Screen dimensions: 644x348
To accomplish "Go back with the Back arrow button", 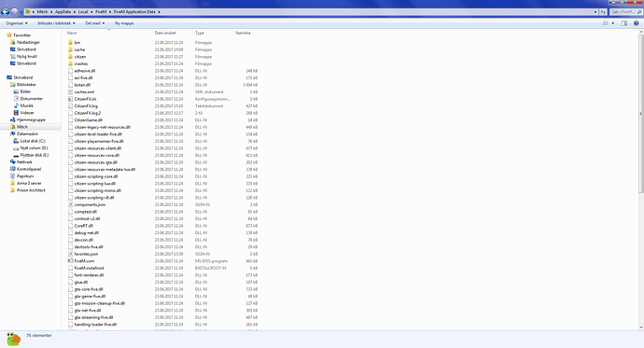I will (x=6, y=12).
